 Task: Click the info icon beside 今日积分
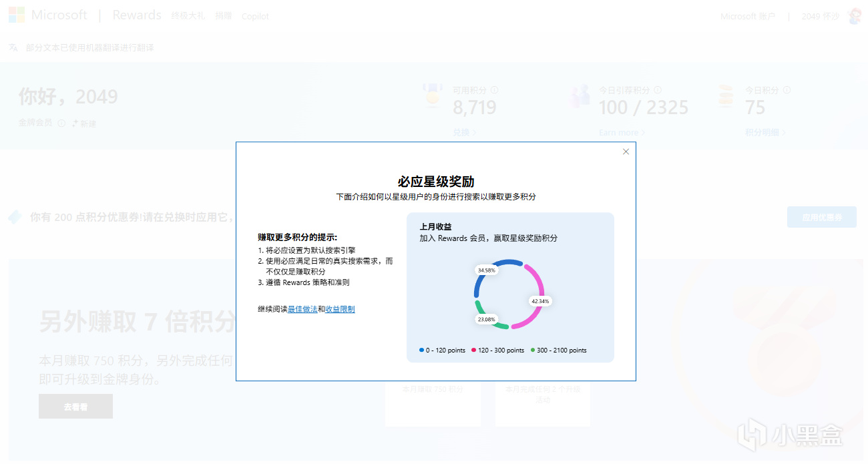click(x=787, y=90)
